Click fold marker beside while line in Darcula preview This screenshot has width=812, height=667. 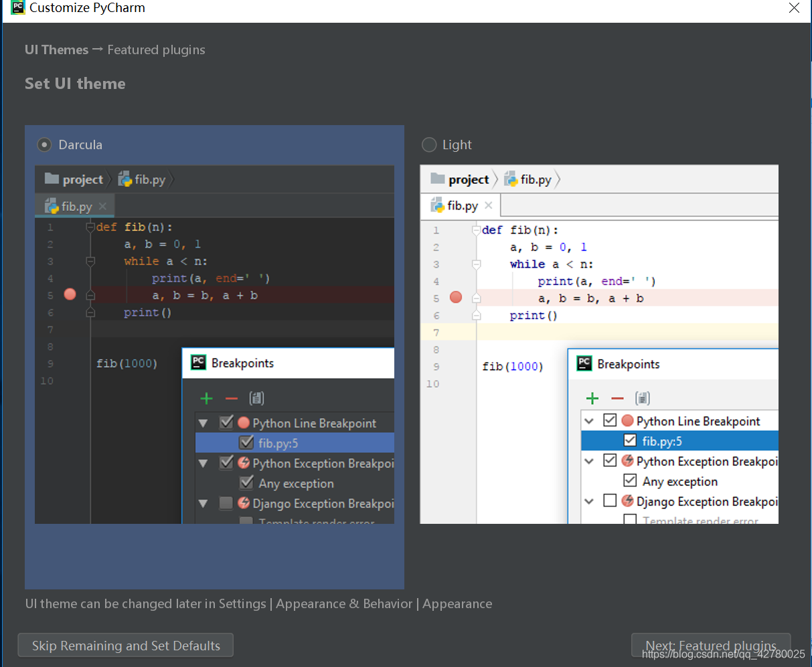[x=90, y=262]
